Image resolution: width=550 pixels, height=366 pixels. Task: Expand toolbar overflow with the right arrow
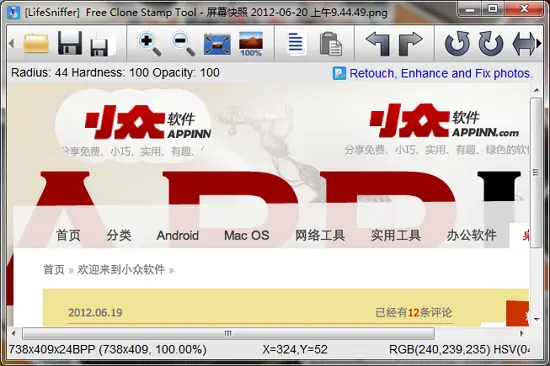[539, 44]
